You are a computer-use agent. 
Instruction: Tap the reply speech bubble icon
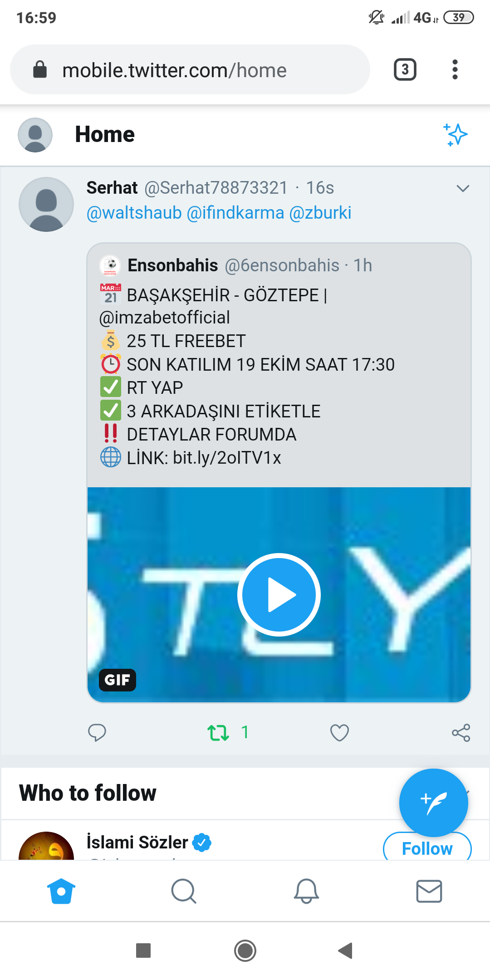[97, 732]
